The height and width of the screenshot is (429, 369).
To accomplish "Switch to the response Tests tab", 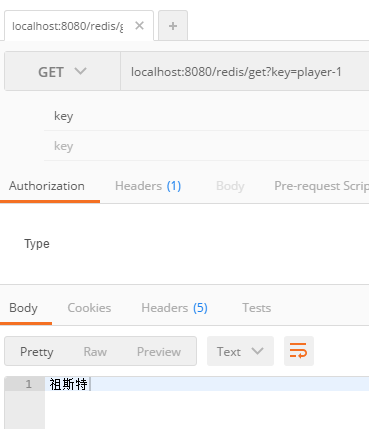I will point(256,308).
